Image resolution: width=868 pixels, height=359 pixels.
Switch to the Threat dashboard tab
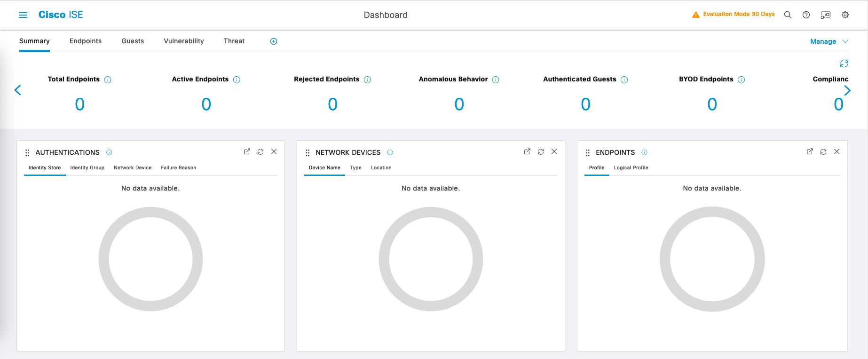click(x=234, y=41)
